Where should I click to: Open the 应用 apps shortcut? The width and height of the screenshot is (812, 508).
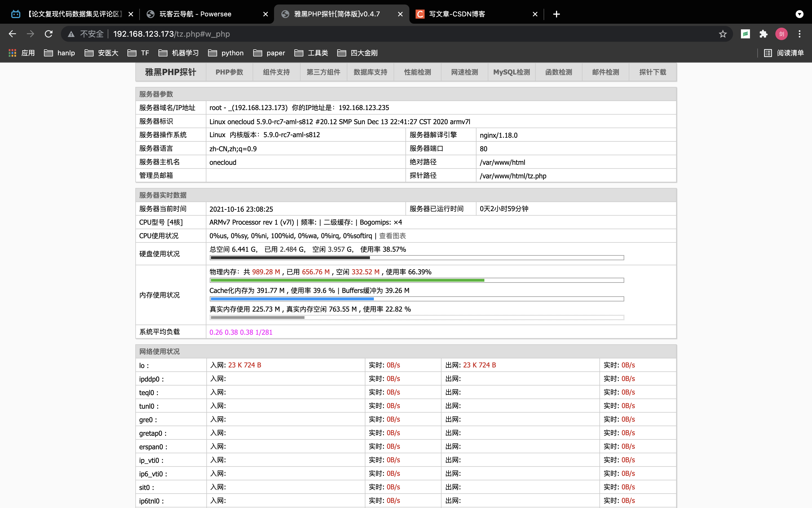click(21, 53)
